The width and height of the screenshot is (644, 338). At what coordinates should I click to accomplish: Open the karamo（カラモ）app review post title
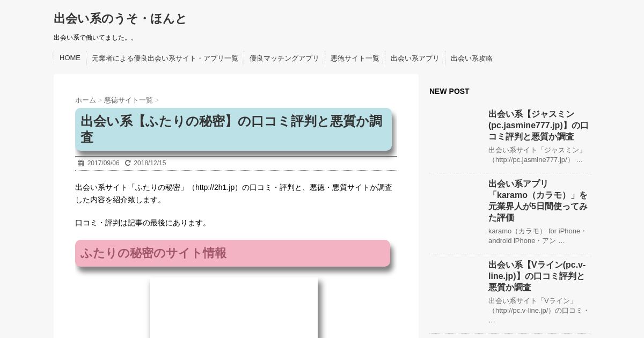pyautogui.click(x=538, y=200)
